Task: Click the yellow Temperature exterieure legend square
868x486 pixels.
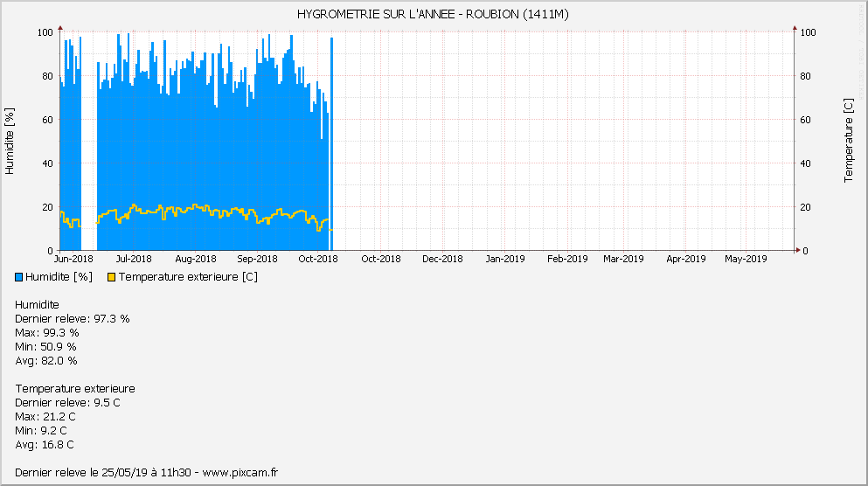Action: (x=111, y=277)
